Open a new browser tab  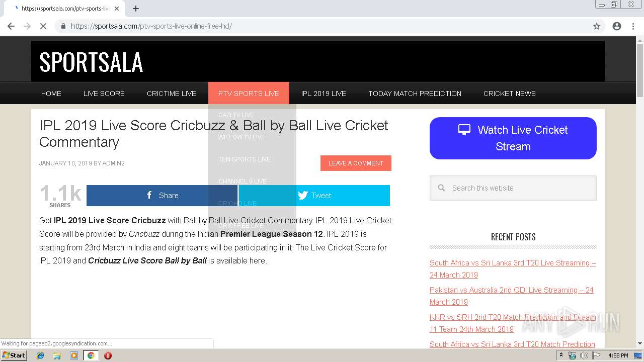point(136,9)
